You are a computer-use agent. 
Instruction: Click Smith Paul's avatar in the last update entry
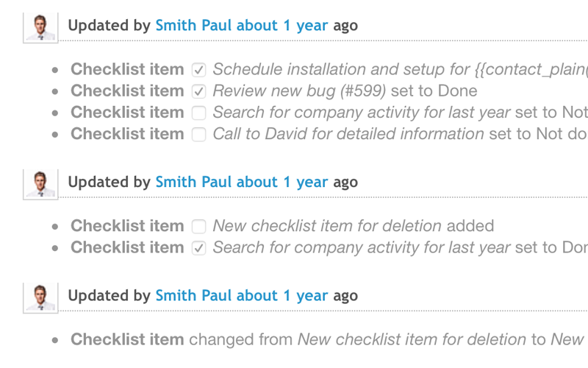pos(40,297)
